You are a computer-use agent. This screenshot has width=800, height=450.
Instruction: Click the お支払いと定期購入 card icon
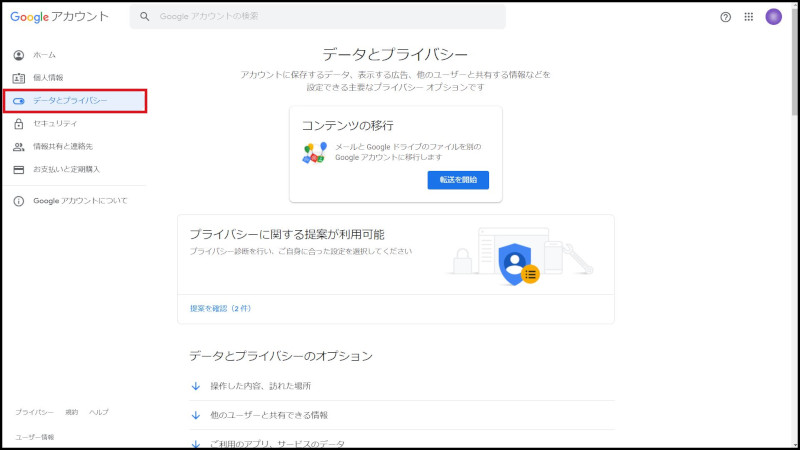click(x=19, y=170)
